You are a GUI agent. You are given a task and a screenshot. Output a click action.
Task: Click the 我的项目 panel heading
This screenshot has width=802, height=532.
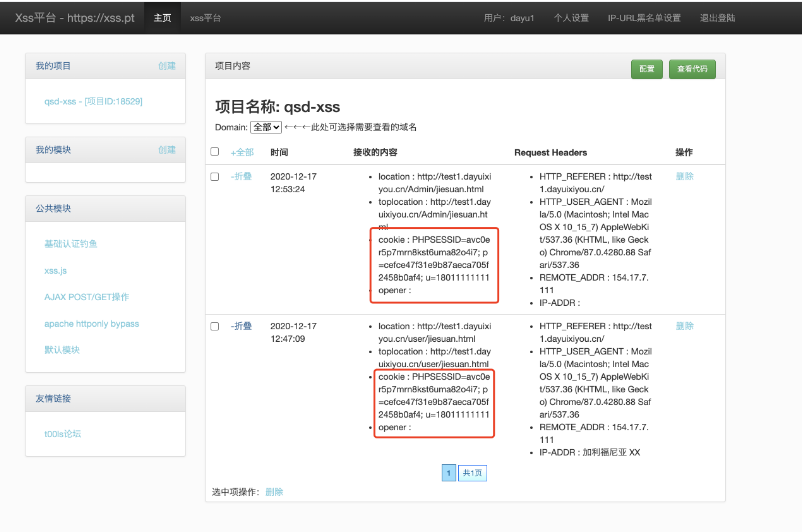tap(53, 66)
